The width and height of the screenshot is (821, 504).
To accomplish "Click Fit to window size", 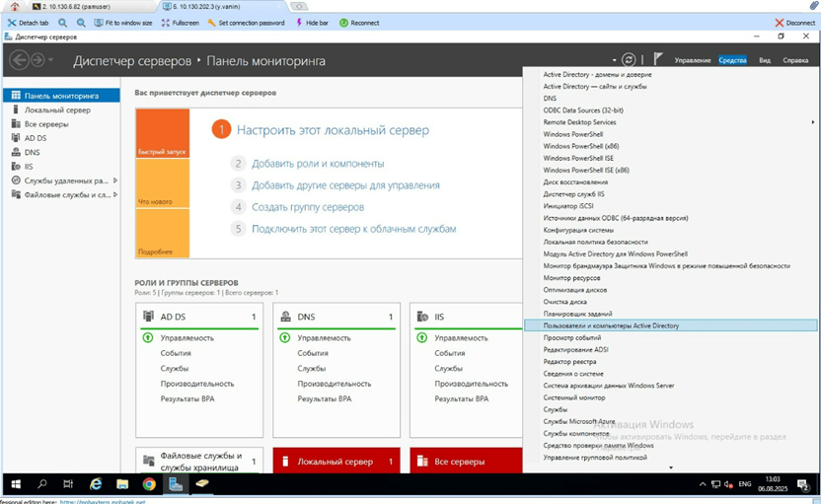I will coord(123,23).
